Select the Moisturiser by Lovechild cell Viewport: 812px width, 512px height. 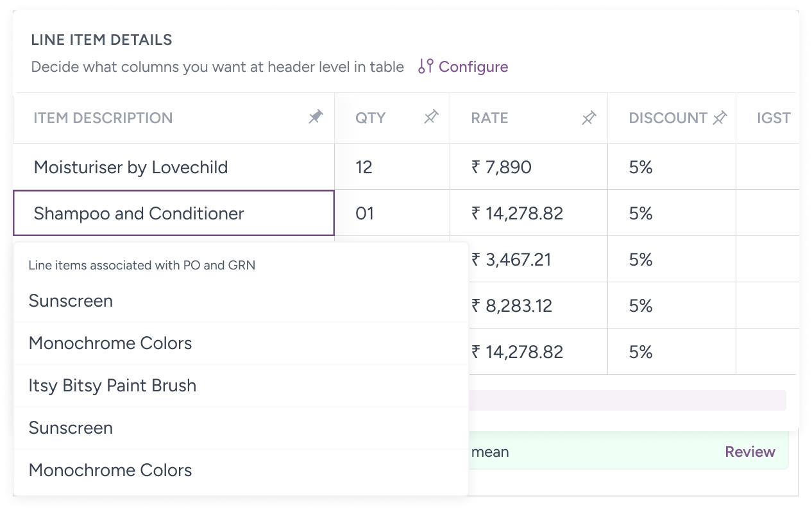[131, 167]
